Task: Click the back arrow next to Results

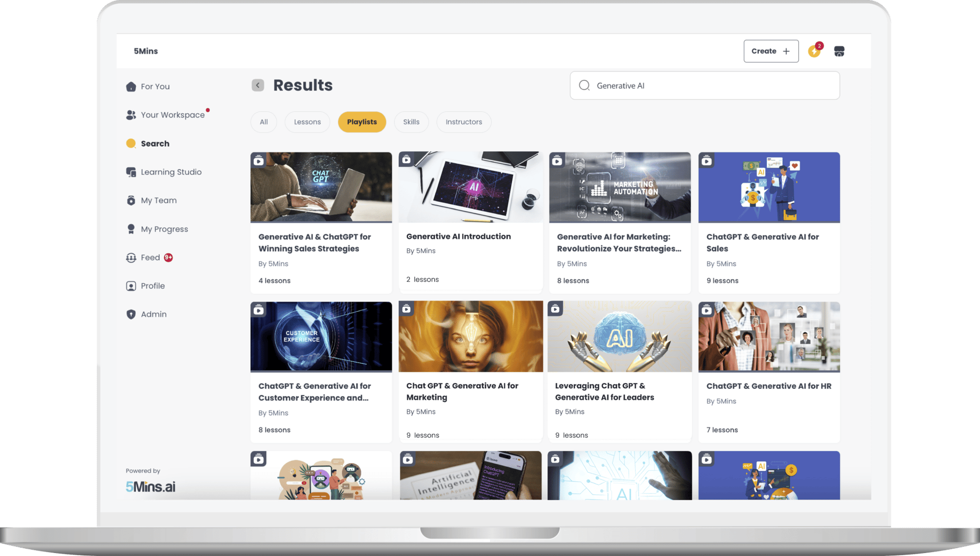Action: (x=258, y=85)
